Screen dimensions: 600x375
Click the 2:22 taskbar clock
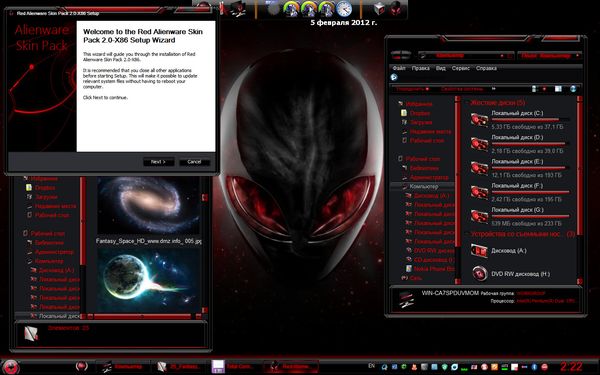click(x=571, y=367)
